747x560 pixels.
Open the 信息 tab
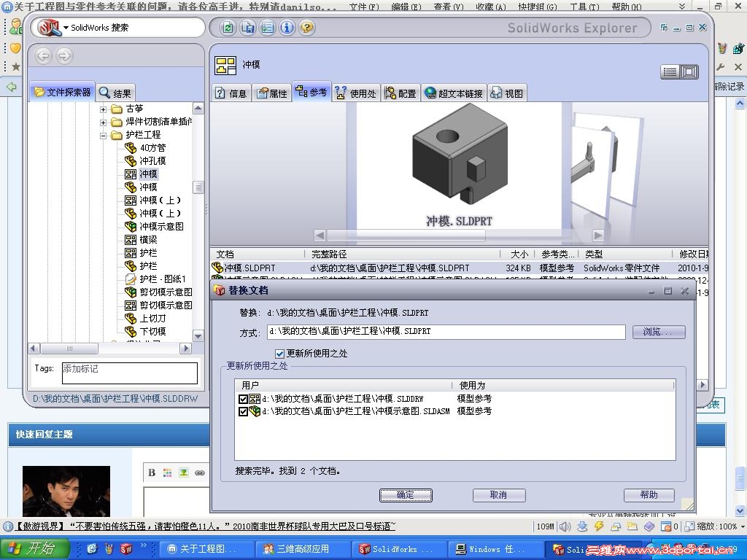tap(231, 93)
